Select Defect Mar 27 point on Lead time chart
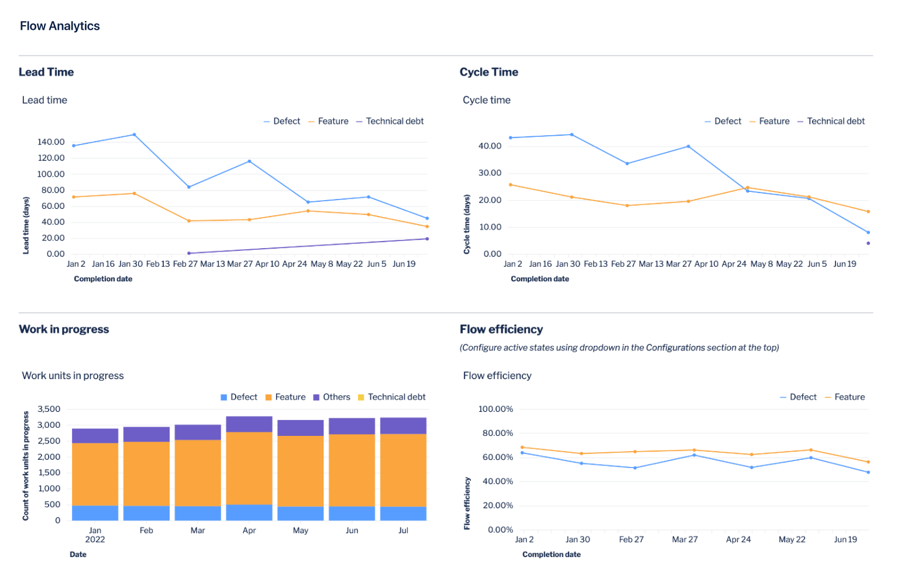The width and height of the screenshot is (901, 588). click(249, 161)
